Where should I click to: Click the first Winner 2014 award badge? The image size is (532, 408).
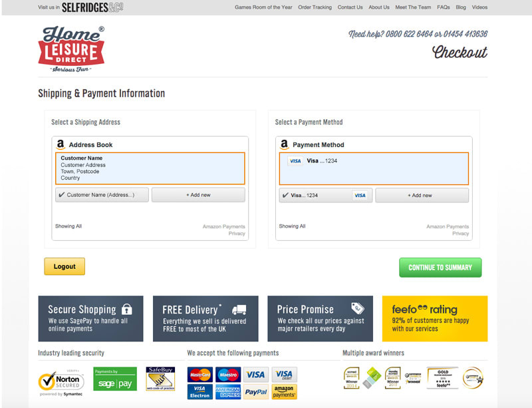pyautogui.click(x=352, y=378)
